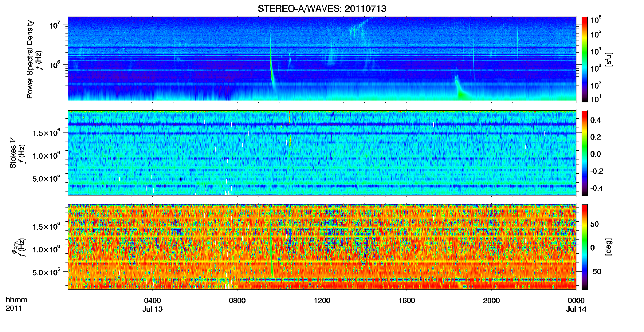Image resolution: width=644 pixels, height=332 pixels.
Task: Click the '-50' label on degrees colorbar
Action: pos(596,271)
